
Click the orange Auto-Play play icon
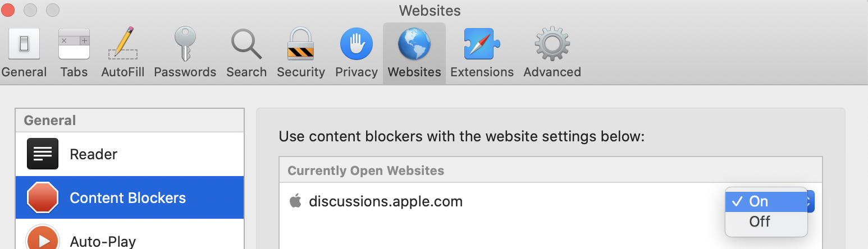click(x=43, y=239)
